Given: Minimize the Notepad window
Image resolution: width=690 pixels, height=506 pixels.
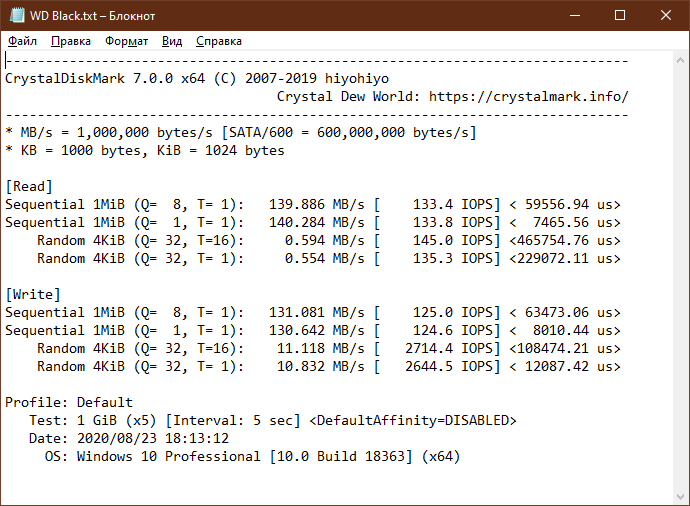Looking at the screenshot, I should [575, 15].
